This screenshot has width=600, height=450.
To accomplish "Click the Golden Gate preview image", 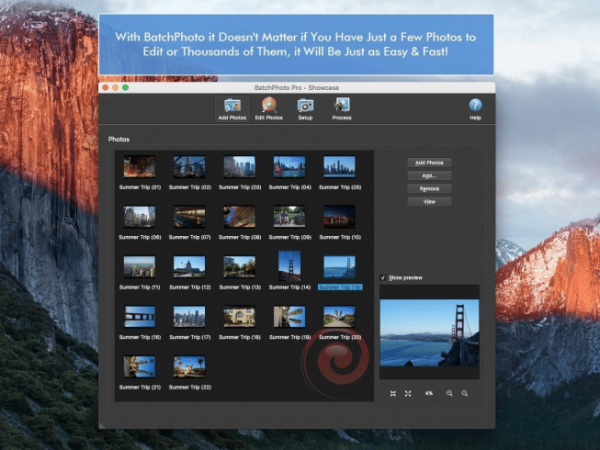I will (429, 333).
